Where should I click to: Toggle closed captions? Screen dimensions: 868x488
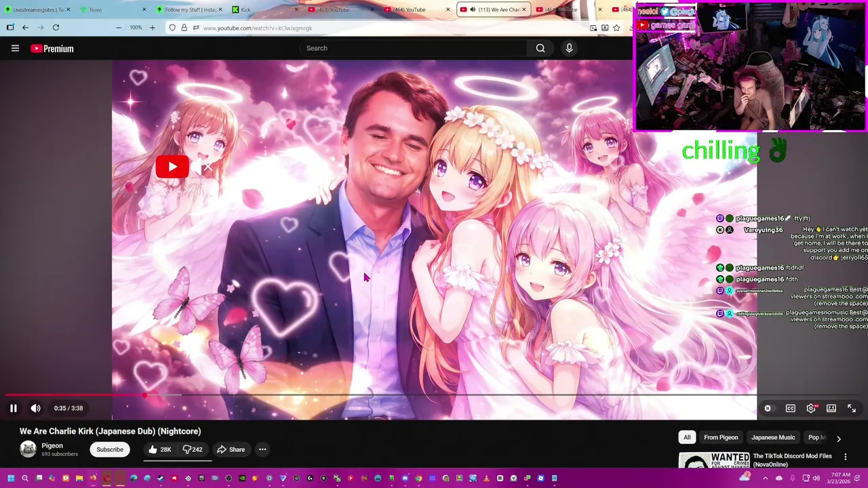[x=791, y=408]
